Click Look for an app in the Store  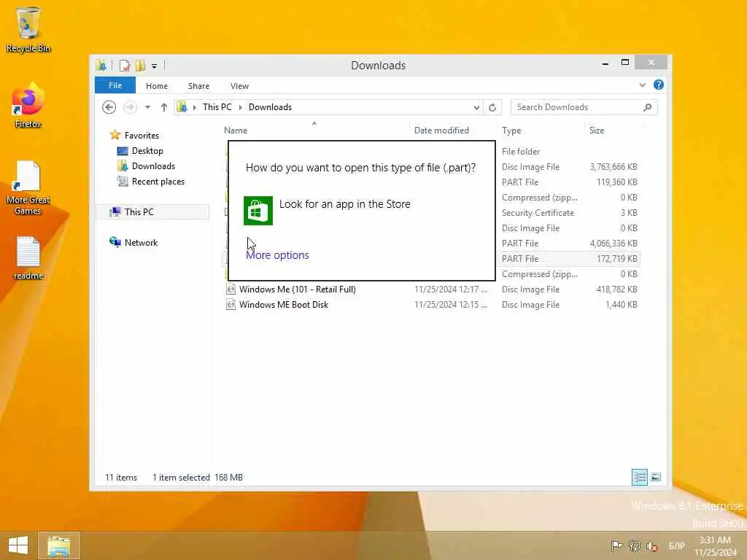pyautogui.click(x=345, y=204)
